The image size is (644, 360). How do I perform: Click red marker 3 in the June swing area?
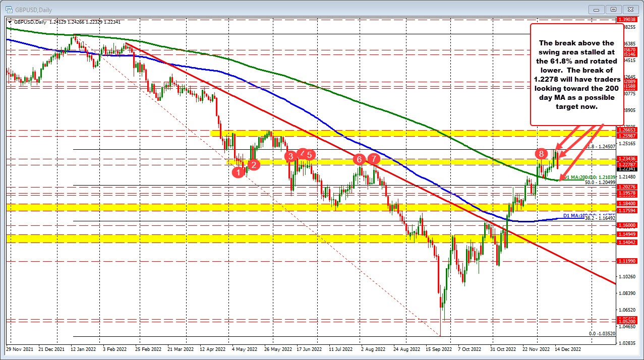[x=290, y=157]
